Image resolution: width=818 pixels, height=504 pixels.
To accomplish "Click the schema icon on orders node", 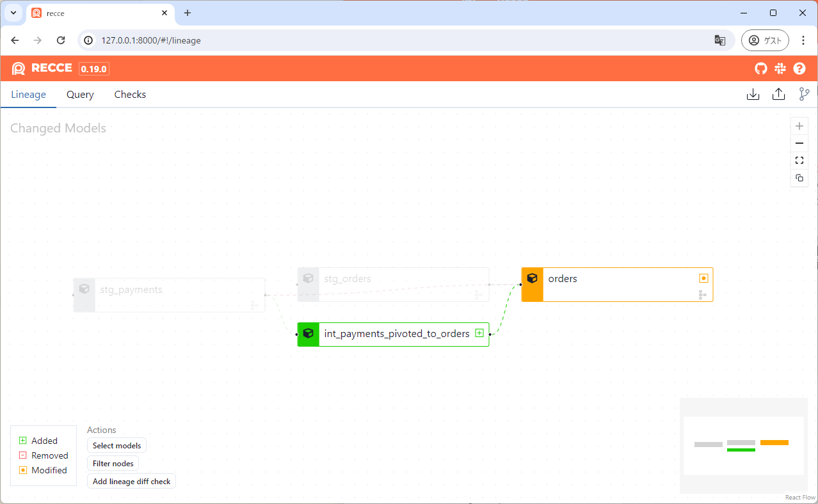I will tap(703, 295).
